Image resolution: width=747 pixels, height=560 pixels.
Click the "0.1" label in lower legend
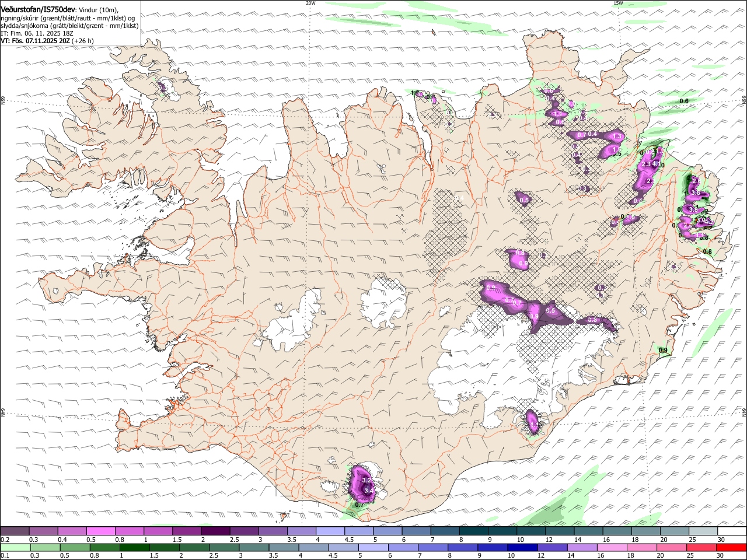click(x=5, y=555)
